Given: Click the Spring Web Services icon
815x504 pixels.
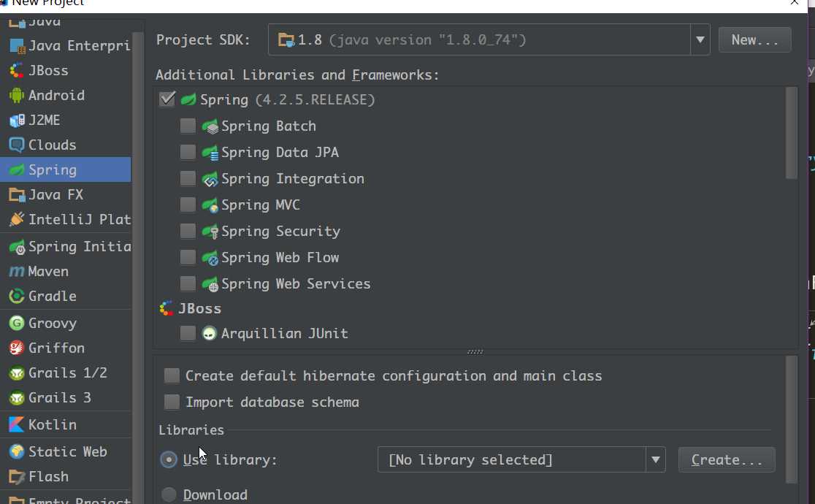Looking at the screenshot, I should (x=210, y=284).
